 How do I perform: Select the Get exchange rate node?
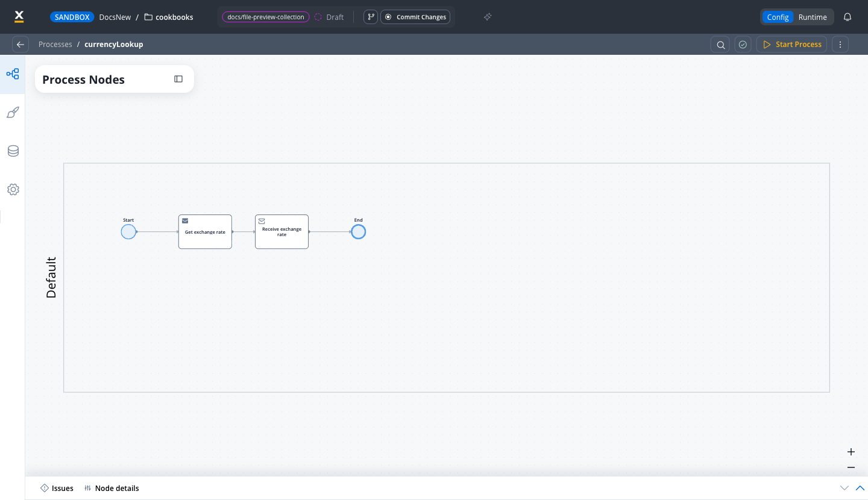pyautogui.click(x=205, y=231)
